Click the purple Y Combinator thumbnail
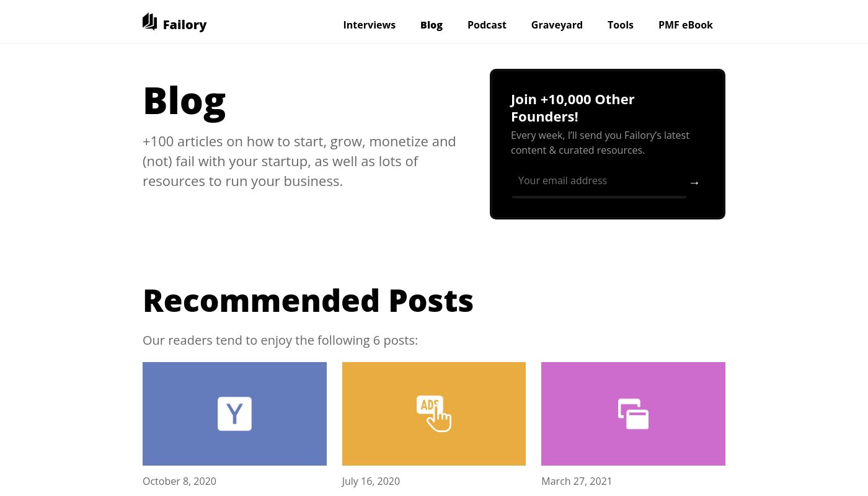 click(x=234, y=414)
